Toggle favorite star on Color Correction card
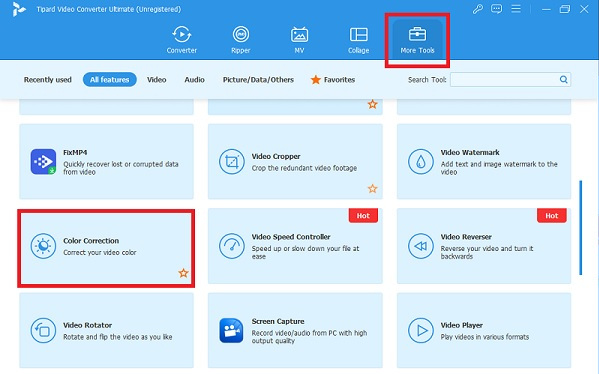The width and height of the screenshot is (599, 374). click(183, 273)
